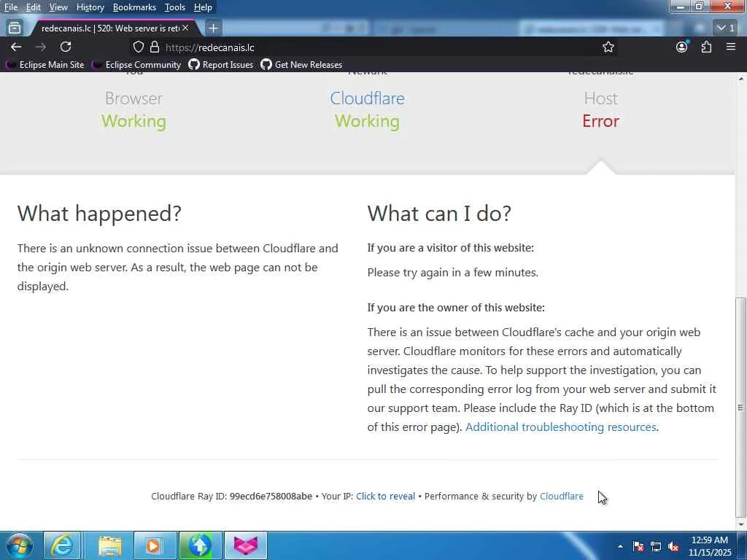747x560 pixels.
Task: Minimize the browser window
Action: point(681,7)
